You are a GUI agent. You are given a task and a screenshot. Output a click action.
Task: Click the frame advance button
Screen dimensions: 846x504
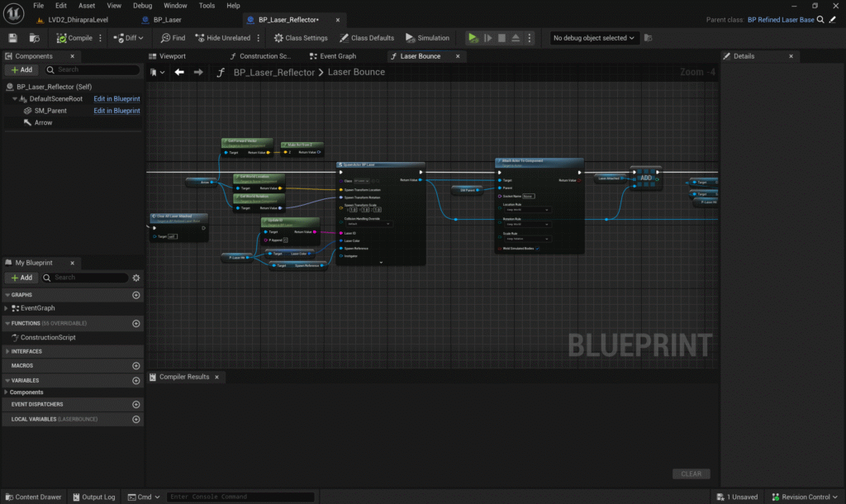click(487, 38)
